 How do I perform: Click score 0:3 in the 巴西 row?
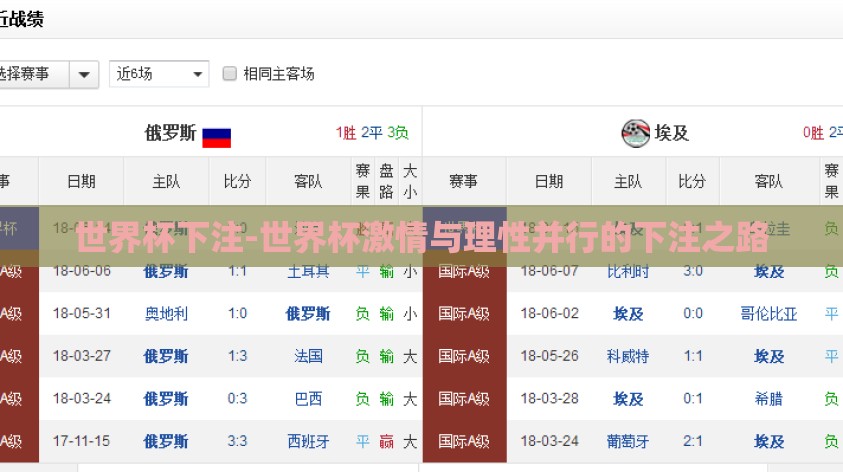237,399
